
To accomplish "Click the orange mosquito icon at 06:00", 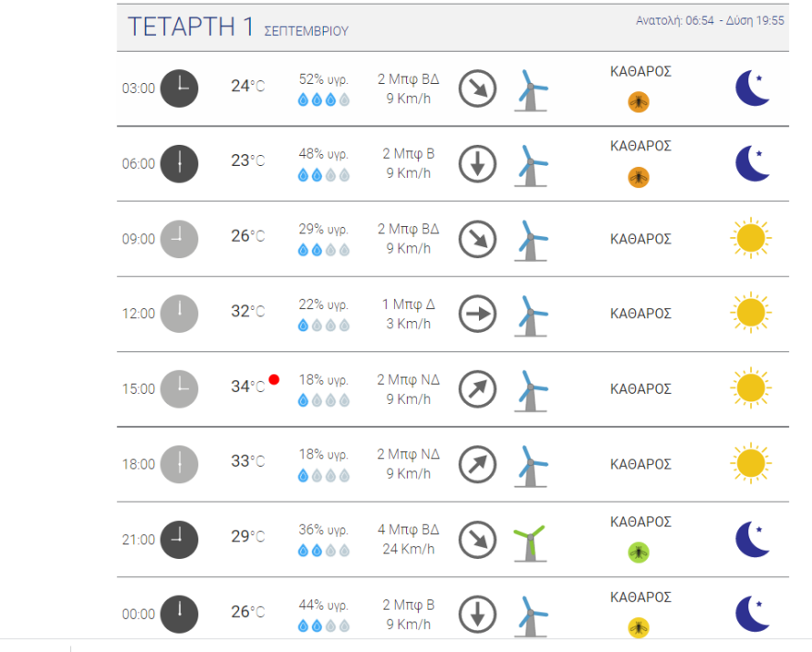I will point(639,177).
